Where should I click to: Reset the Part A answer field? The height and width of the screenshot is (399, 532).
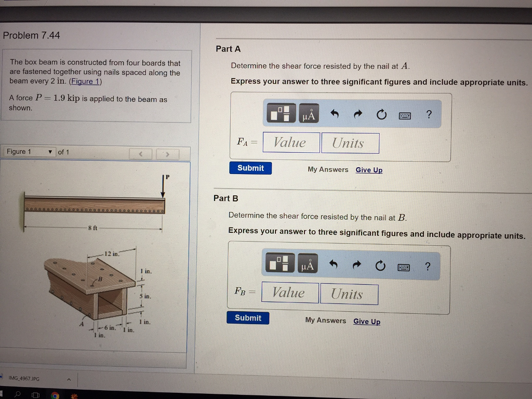tap(381, 114)
